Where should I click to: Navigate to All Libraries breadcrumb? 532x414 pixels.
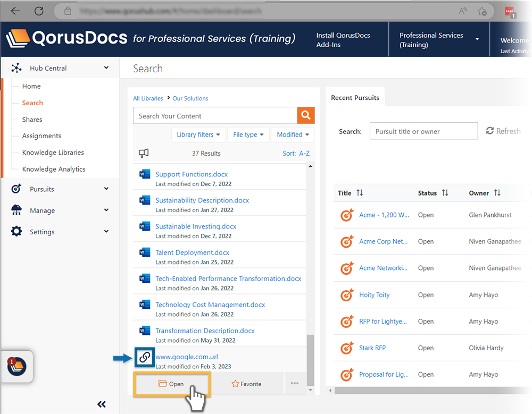tap(148, 98)
